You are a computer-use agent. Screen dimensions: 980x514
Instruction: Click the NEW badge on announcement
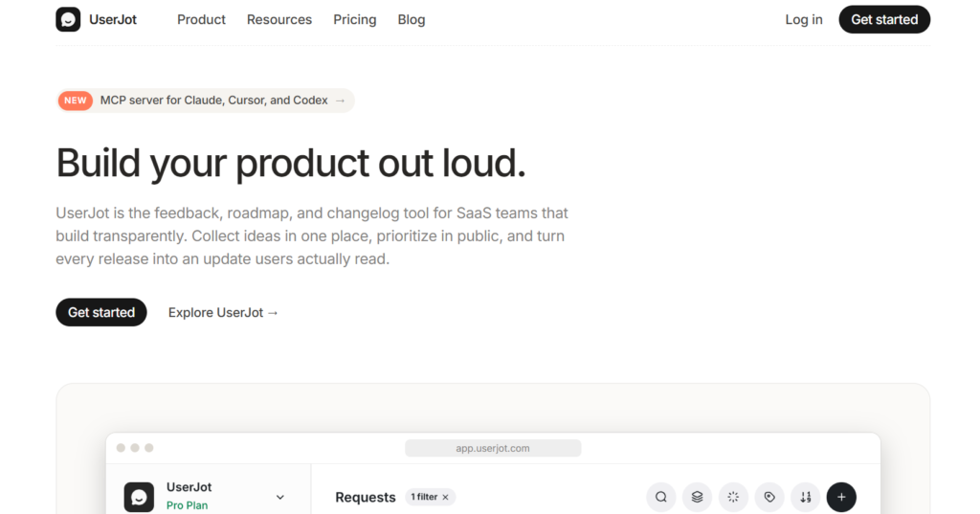(x=76, y=101)
